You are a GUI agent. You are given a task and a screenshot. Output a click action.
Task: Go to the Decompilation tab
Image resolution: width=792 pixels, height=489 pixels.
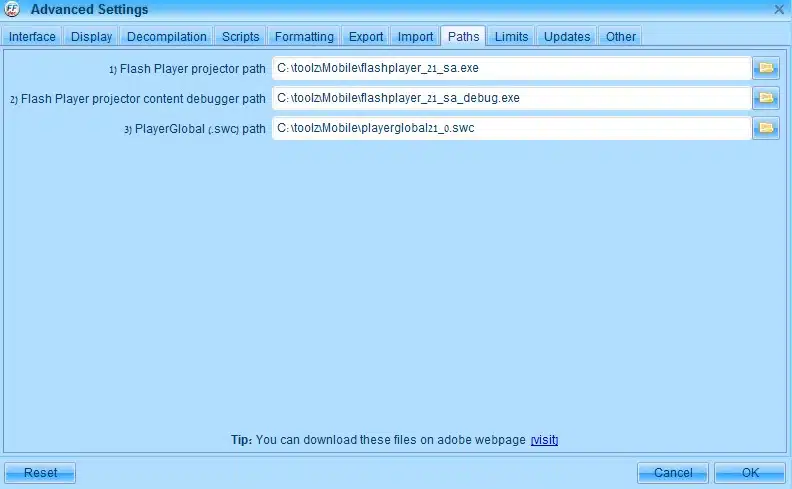[x=167, y=37]
